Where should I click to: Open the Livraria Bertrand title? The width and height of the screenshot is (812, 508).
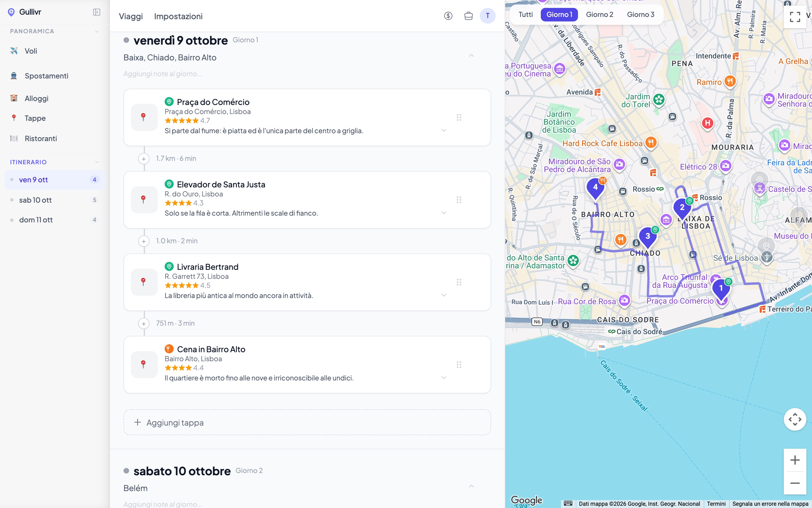[x=207, y=267]
